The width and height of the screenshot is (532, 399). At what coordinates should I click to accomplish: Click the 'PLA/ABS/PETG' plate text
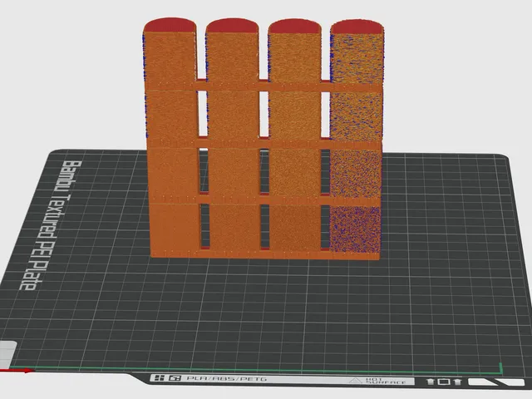point(227,378)
